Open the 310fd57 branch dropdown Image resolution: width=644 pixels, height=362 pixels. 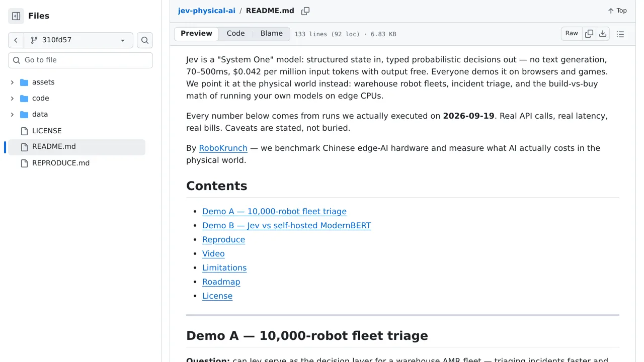click(78, 40)
